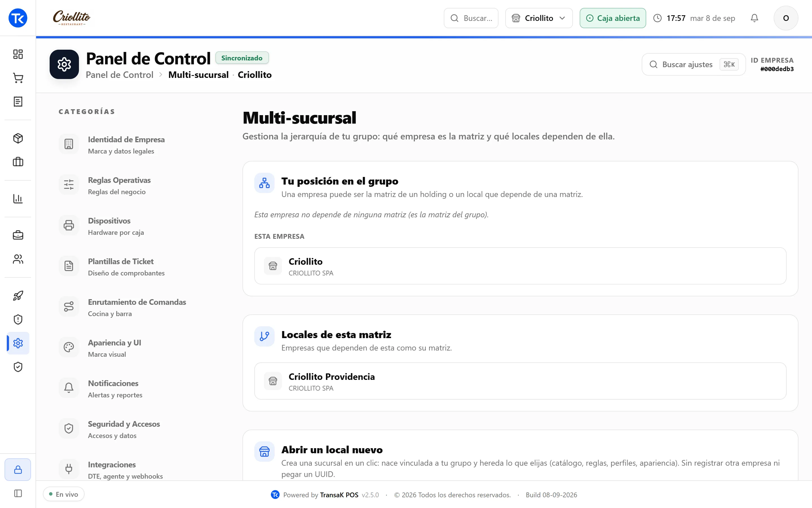Screen dimensions: 812x508
Task: Focus the global Buscar search field
Action: pos(471,18)
